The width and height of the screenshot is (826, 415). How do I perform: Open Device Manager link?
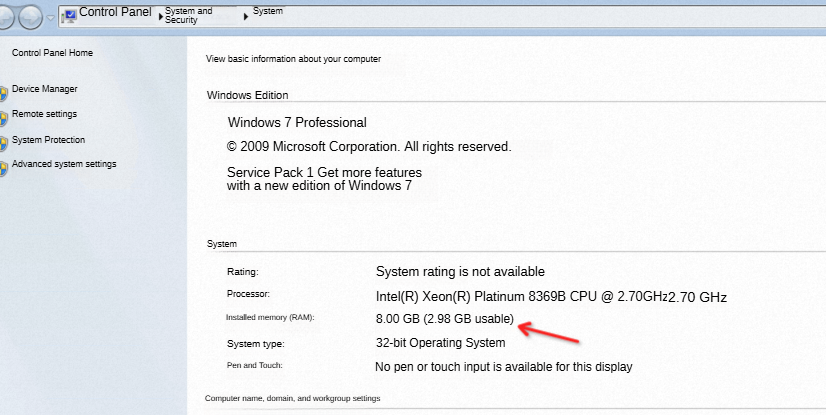[45, 89]
